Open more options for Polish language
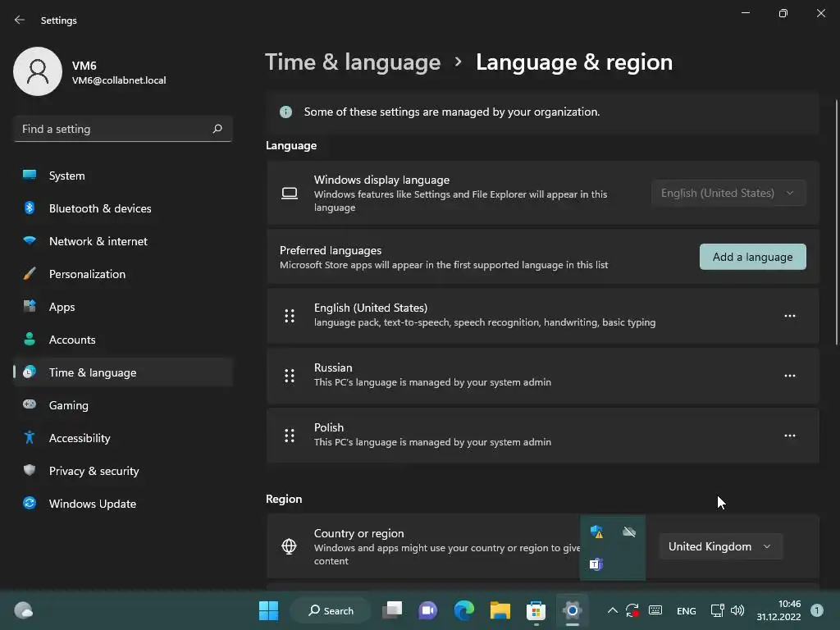Screen dimensions: 840x630 coord(790,436)
